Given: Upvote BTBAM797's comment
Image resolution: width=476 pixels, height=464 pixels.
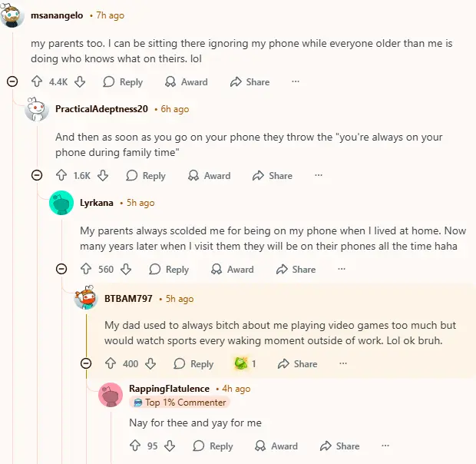Looking at the screenshot, I should point(111,363).
